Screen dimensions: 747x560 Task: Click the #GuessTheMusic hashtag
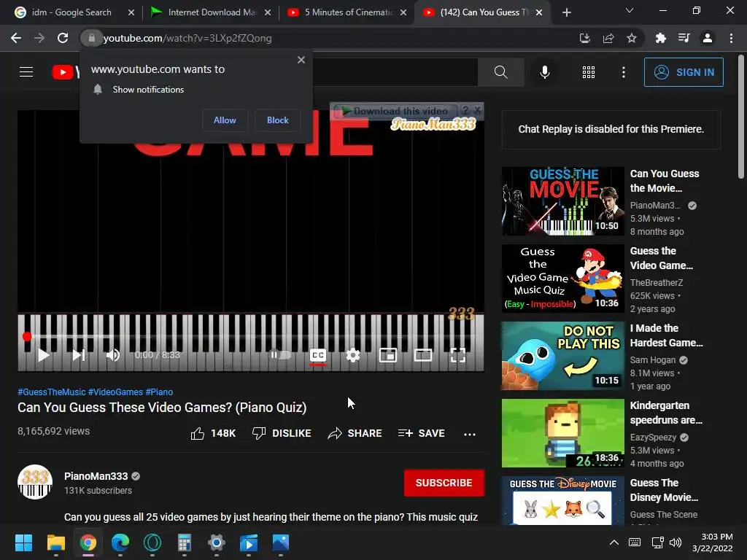click(52, 392)
